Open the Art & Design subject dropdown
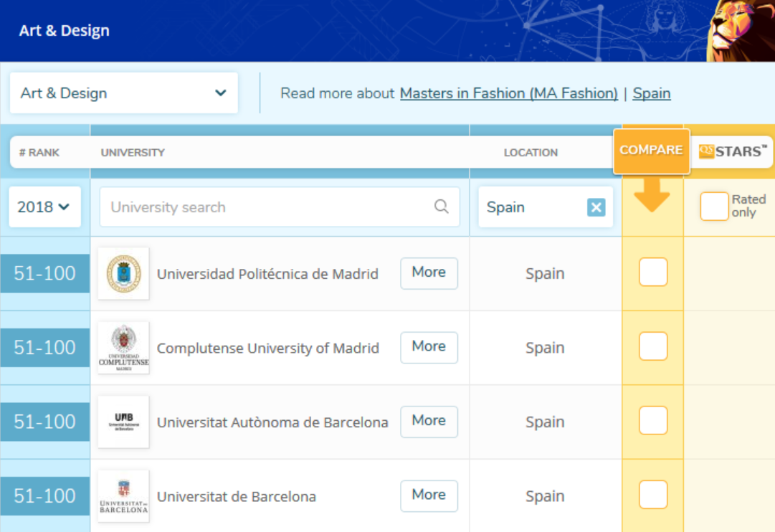Viewport: 775px width, 532px height. pyautogui.click(x=123, y=93)
